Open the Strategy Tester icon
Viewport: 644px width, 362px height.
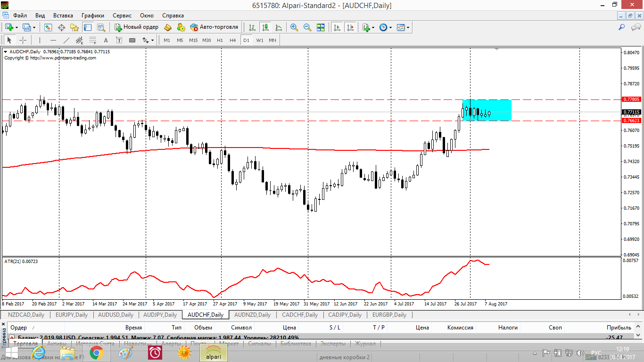pyautogui.click(x=100, y=27)
